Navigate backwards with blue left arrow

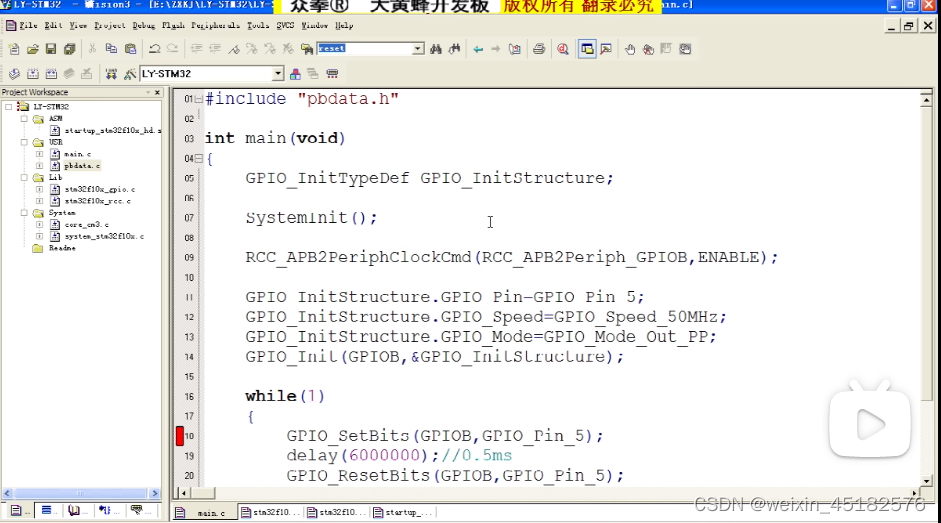478,49
